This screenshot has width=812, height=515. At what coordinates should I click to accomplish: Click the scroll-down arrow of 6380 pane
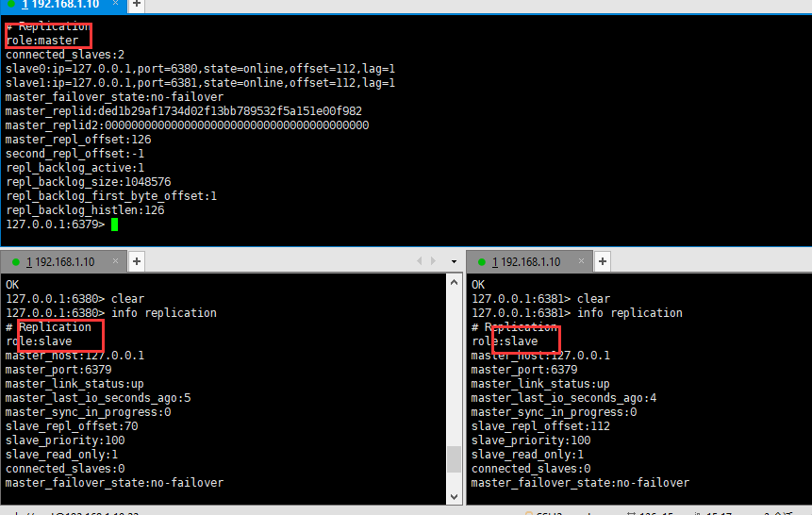click(455, 497)
